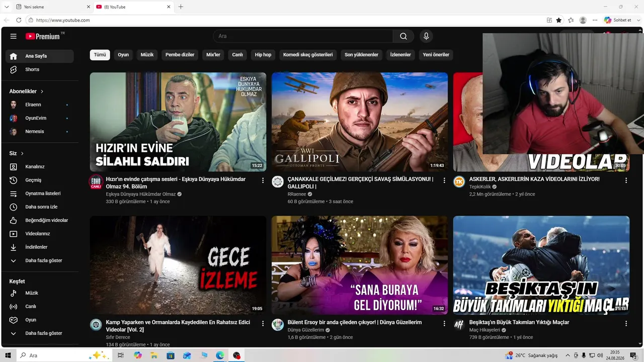Click the Dünya Güzellerim channel avatar

click(278, 325)
